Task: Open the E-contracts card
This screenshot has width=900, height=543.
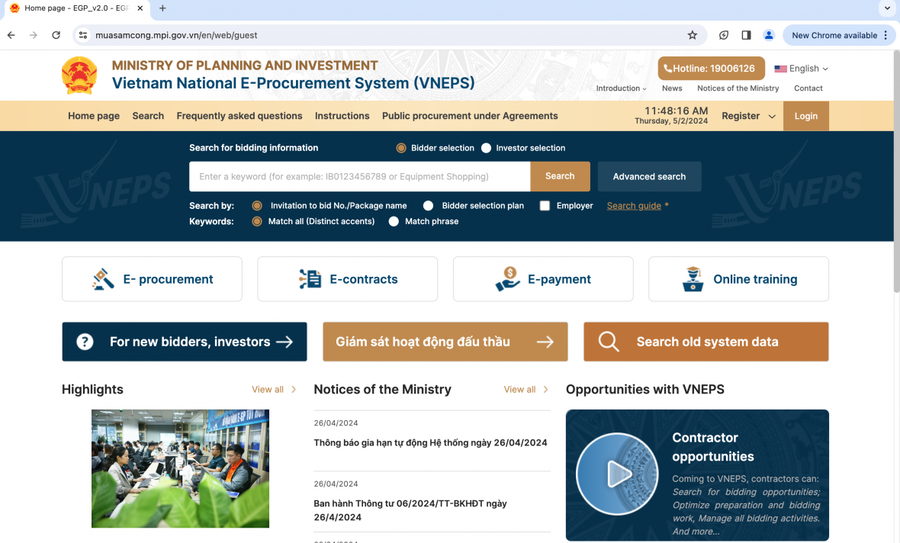Action: (x=348, y=279)
